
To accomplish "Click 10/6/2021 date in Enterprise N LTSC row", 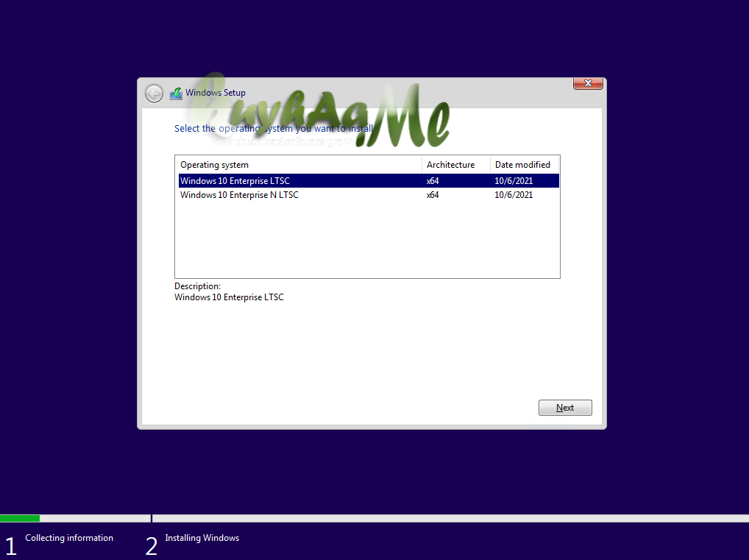I will click(x=514, y=195).
